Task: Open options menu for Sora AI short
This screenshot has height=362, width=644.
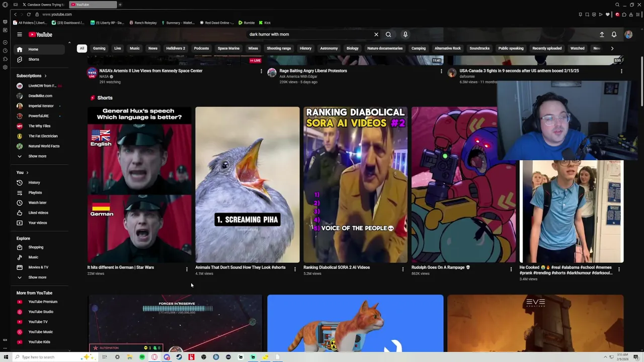Action: point(403,269)
